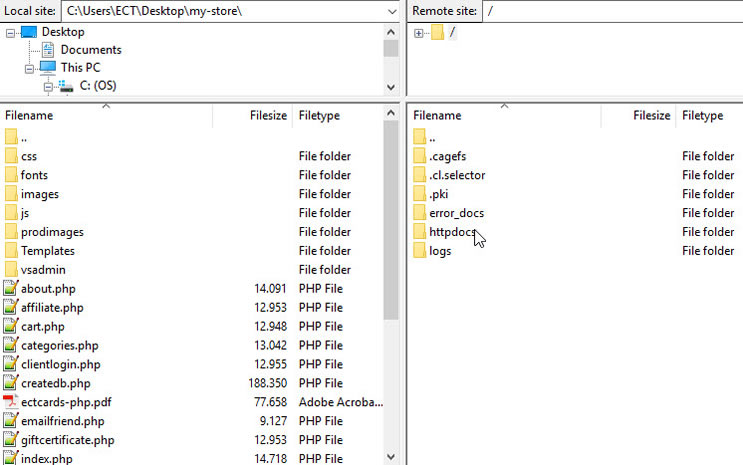
Task: Select the vsadmin folder icon
Action: click(11, 270)
